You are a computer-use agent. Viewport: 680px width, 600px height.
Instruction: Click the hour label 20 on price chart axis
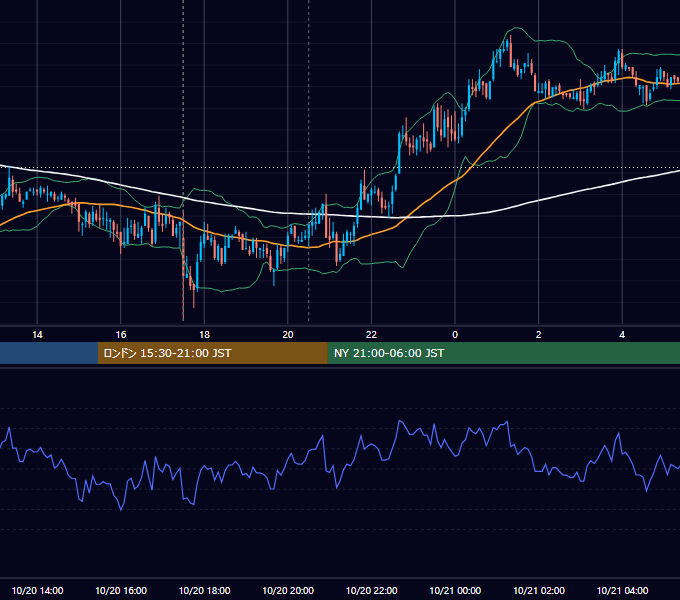click(288, 335)
